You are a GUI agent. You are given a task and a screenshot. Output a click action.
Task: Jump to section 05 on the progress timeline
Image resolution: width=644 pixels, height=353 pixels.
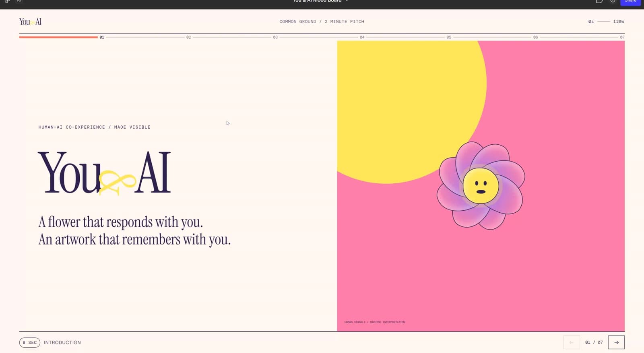click(449, 37)
